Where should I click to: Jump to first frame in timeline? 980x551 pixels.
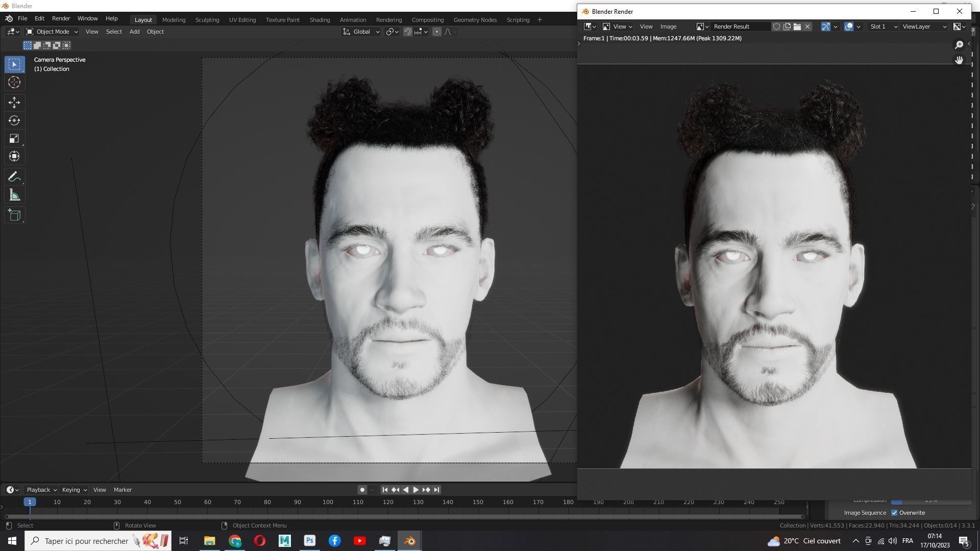385,490
